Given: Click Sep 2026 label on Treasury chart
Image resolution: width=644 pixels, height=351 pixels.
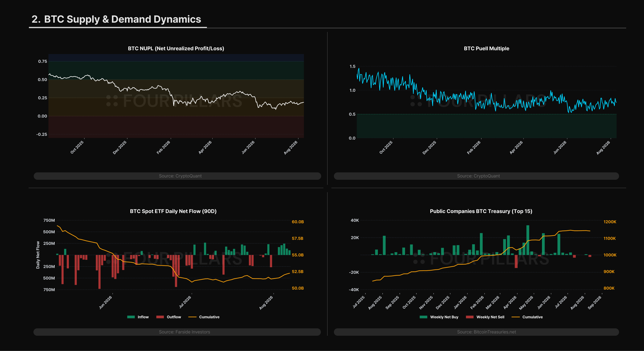Looking at the screenshot, I should point(594,302).
